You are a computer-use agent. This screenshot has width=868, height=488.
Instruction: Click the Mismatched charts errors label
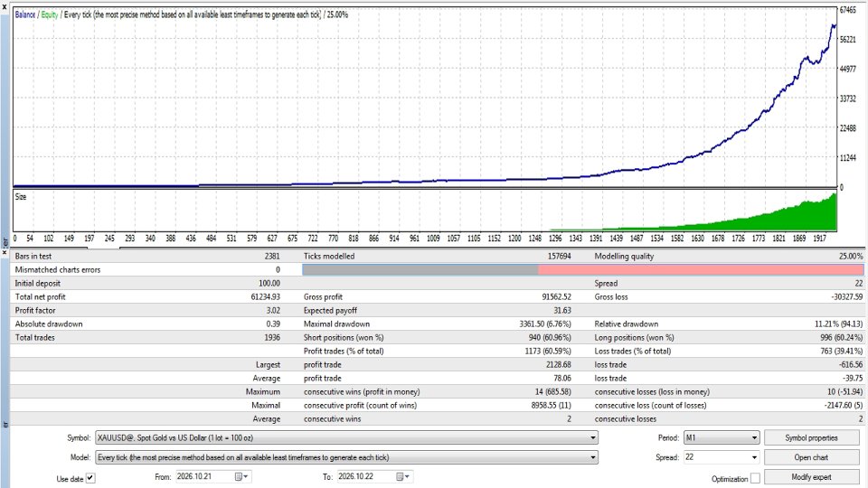pyautogui.click(x=58, y=269)
